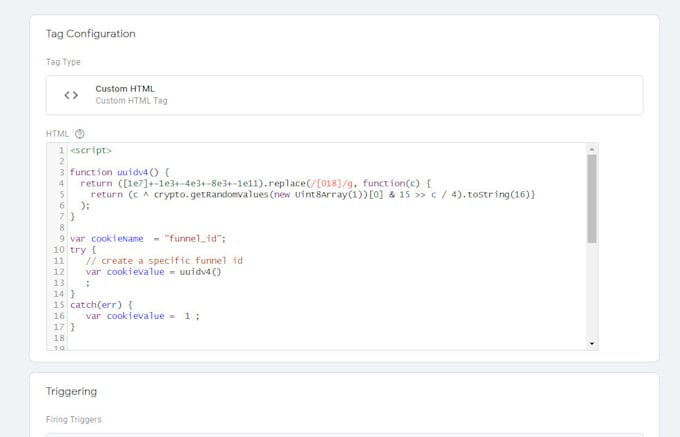Click line number 15 in the gutter
The image size is (680, 437).
(60, 304)
